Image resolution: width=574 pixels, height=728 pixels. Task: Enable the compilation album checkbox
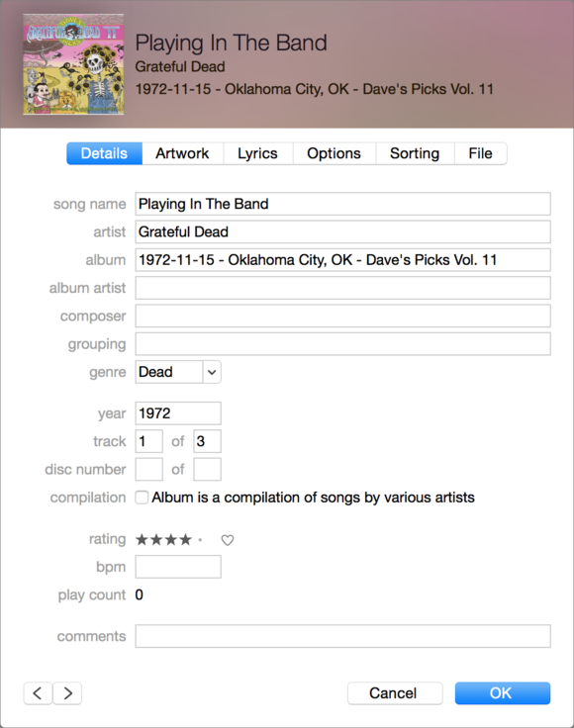click(142, 498)
